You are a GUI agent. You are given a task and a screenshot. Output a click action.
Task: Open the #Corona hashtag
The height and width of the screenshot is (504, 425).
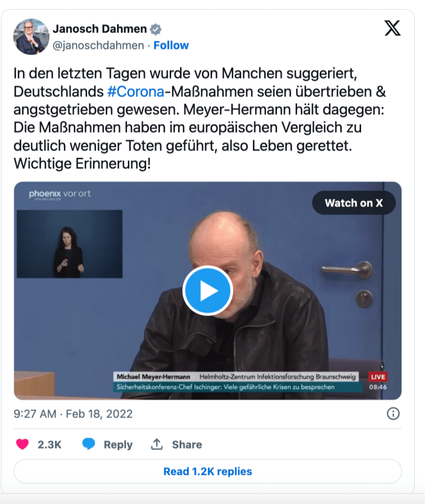click(136, 92)
